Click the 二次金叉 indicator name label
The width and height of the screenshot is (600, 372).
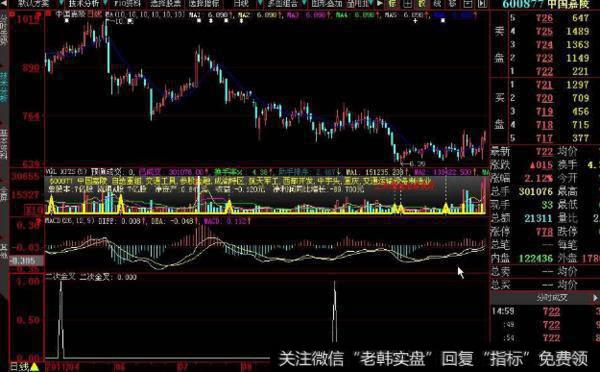60,277
